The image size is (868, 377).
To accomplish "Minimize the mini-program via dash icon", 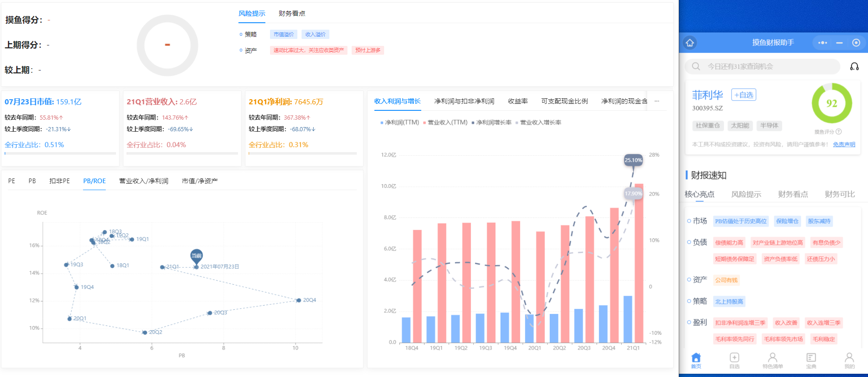I will click(x=839, y=43).
